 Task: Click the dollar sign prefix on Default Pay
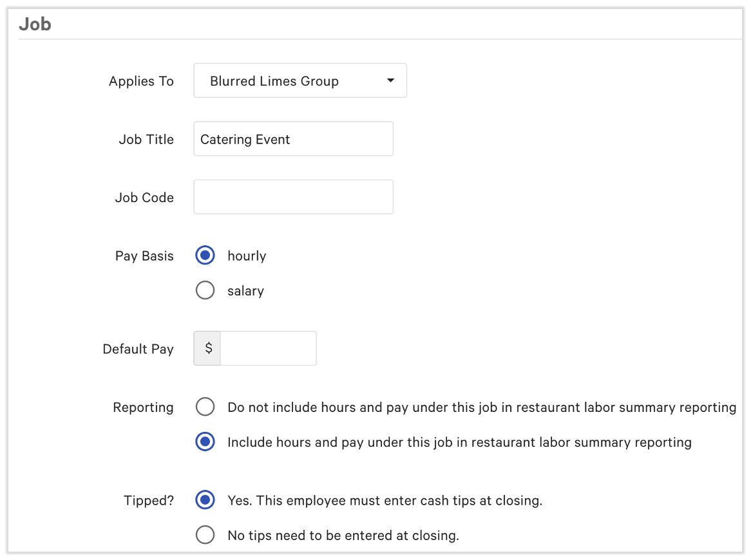(x=207, y=348)
